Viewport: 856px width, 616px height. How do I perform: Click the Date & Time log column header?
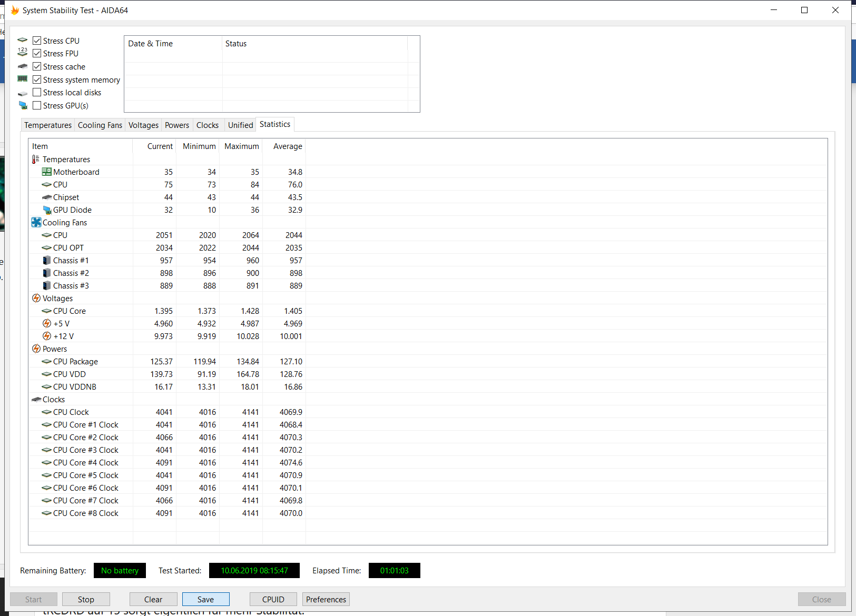173,44
